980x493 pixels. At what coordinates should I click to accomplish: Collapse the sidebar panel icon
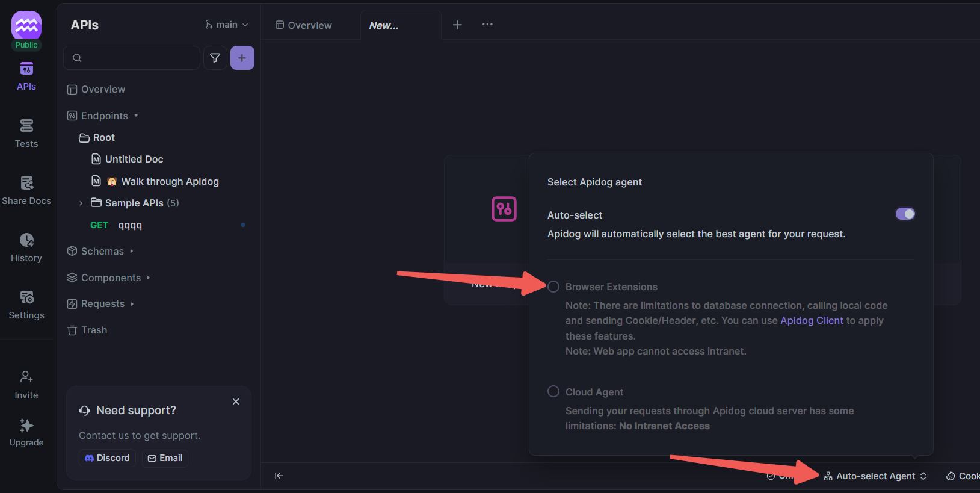pos(279,476)
